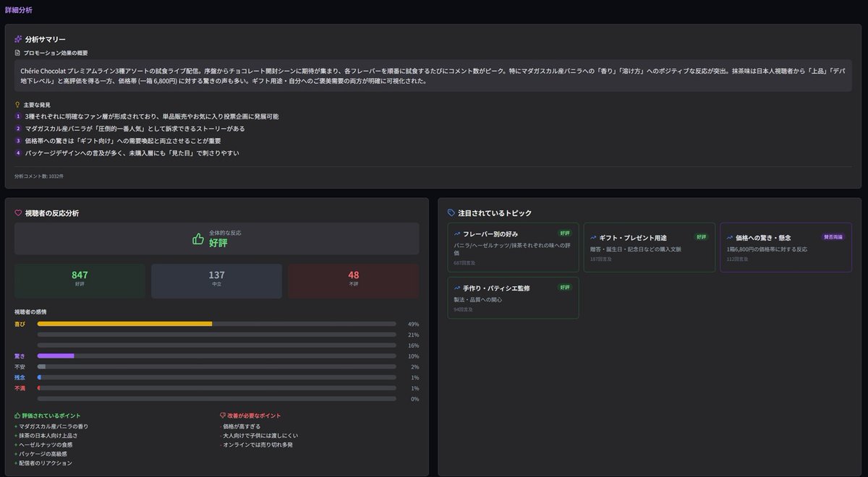The image size is (868, 477).
Task: Click the 不安 2% emotion bar
Action: 216,366
